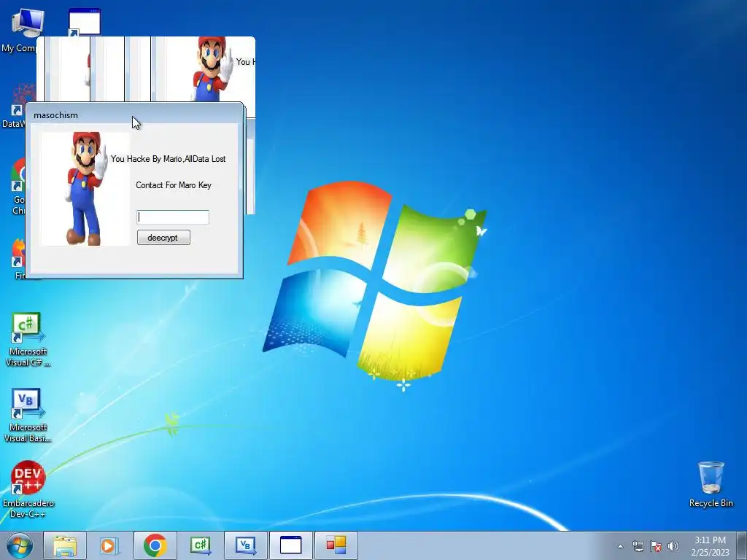Open the volume speaker icon
The height and width of the screenshot is (560, 747).
pyautogui.click(x=673, y=546)
